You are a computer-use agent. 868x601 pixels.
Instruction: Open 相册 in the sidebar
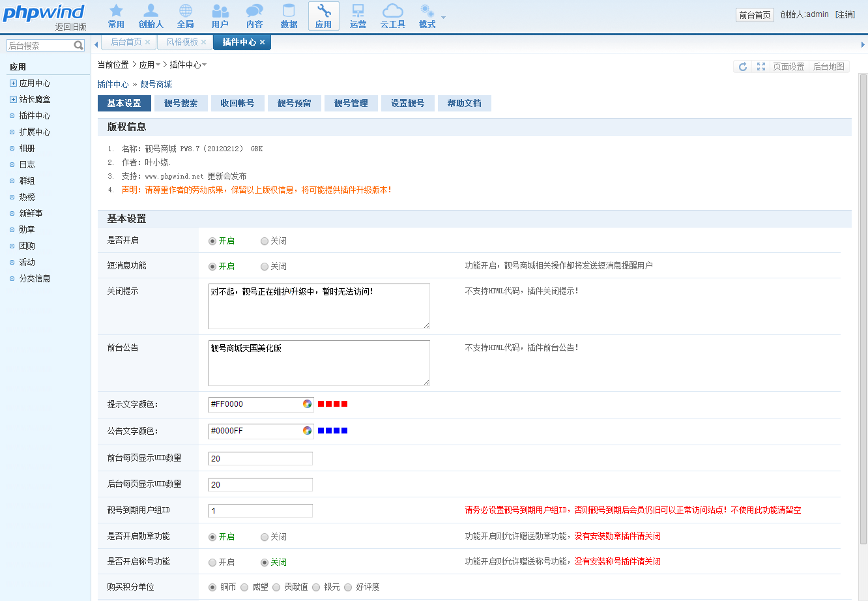click(27, 149)
